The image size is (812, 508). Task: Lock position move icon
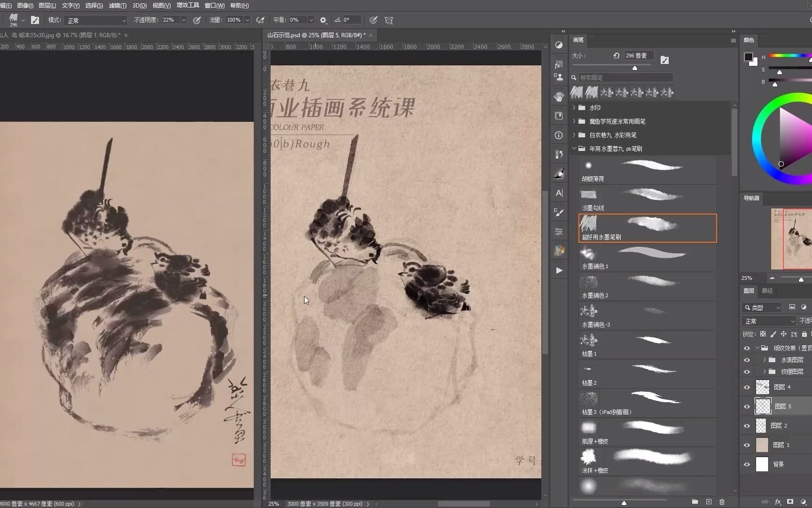point(783,334)
